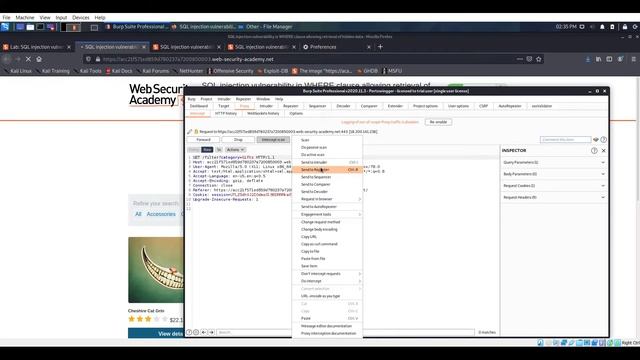Click the shield tracking protection icon
This screenshot has height=360, width=640.
pos(88,59)
